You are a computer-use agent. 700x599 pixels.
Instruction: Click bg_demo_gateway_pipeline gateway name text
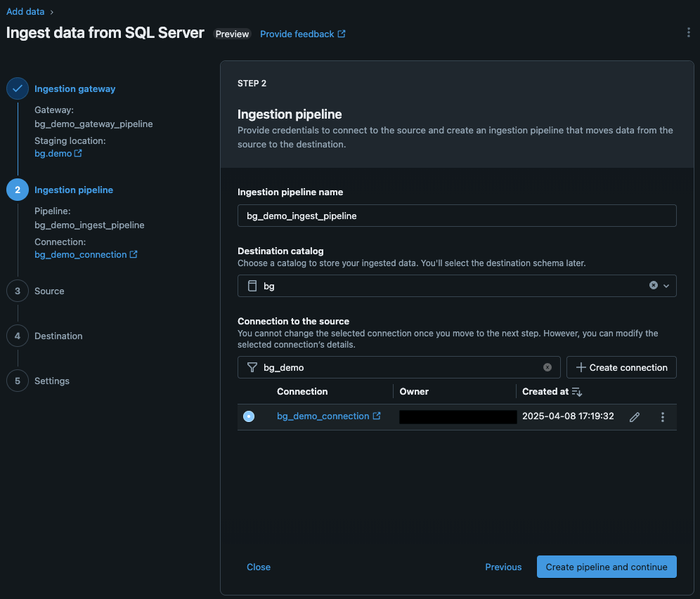[93, 124]
